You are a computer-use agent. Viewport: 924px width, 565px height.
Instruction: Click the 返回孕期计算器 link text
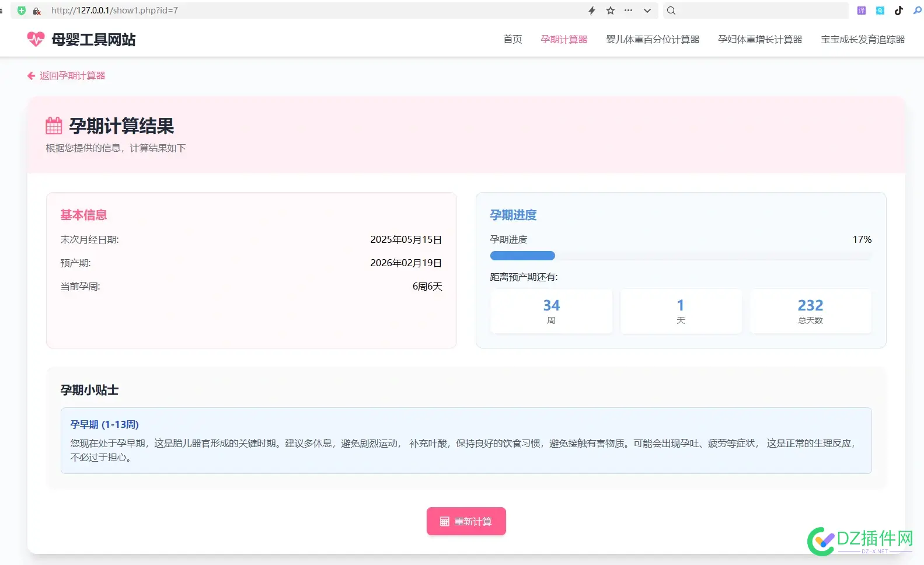pyautogui.click(x=72, y=76)
